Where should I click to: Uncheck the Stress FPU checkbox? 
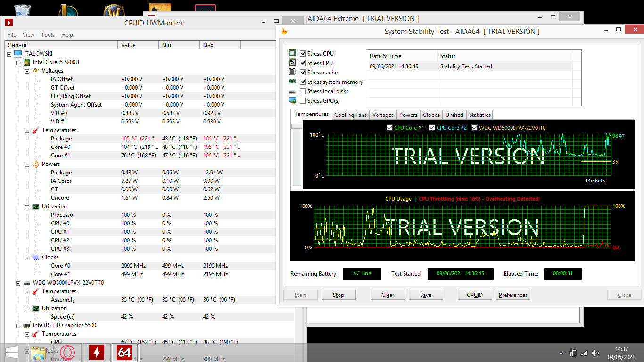(x=303, y=63)
